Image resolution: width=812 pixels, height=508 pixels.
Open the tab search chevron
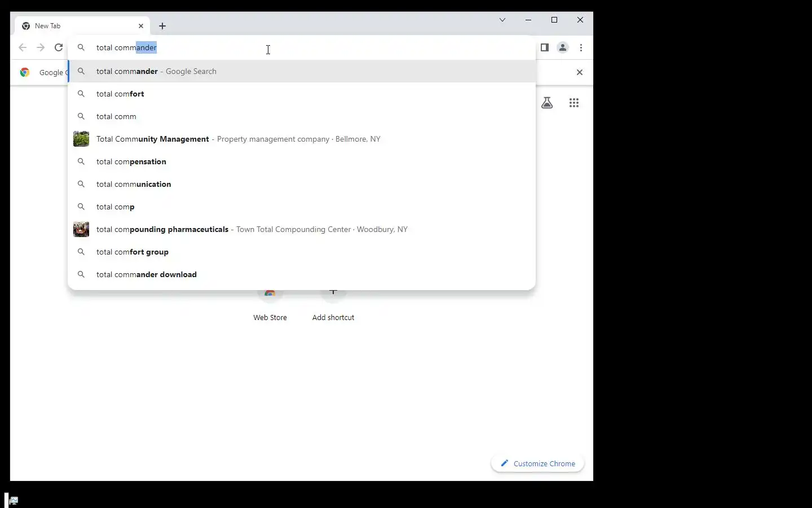tap(502, 20)
